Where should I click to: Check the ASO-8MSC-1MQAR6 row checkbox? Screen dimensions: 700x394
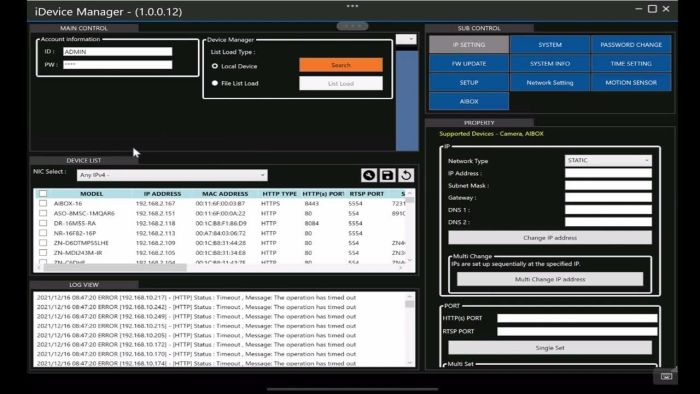[x=43, y=213]
